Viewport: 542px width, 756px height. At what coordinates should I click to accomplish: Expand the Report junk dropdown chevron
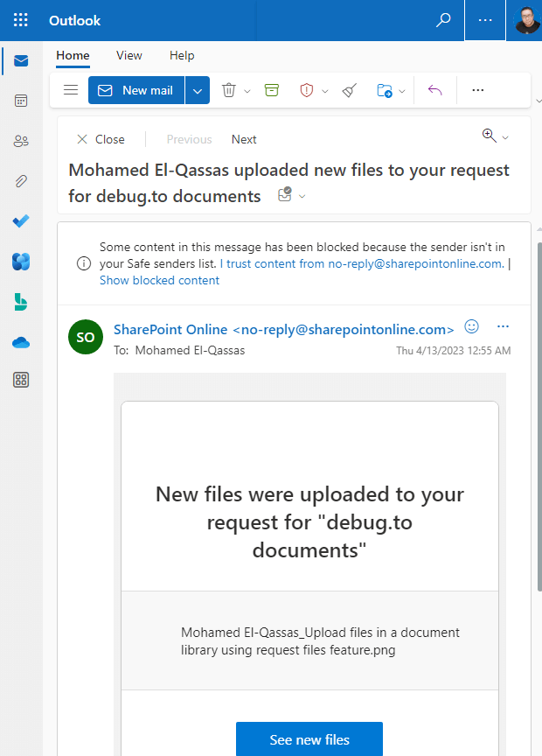point(325,91)
